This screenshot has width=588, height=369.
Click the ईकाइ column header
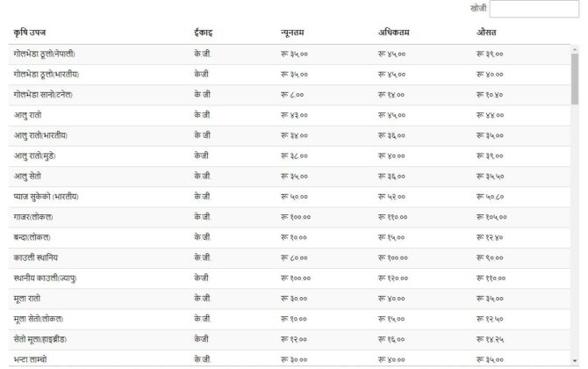pyautogui.click(x=203, y=32)
